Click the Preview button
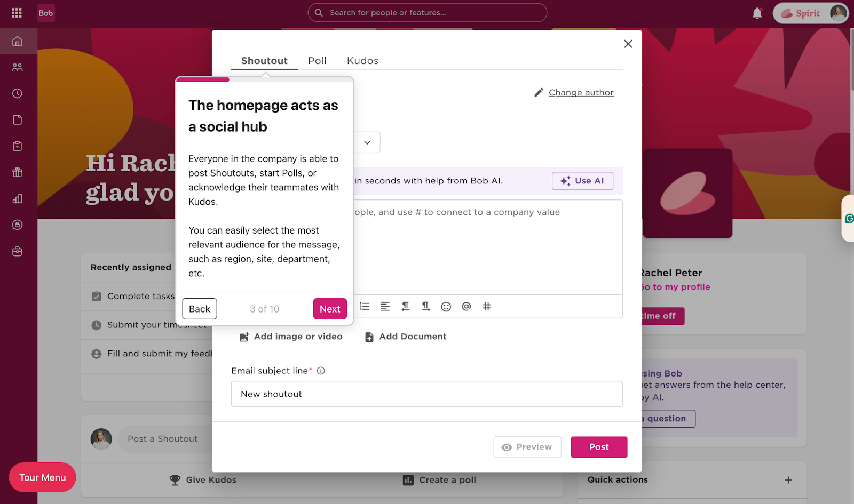The width and height of the screenshot is (854, 504). click(527, 447)
